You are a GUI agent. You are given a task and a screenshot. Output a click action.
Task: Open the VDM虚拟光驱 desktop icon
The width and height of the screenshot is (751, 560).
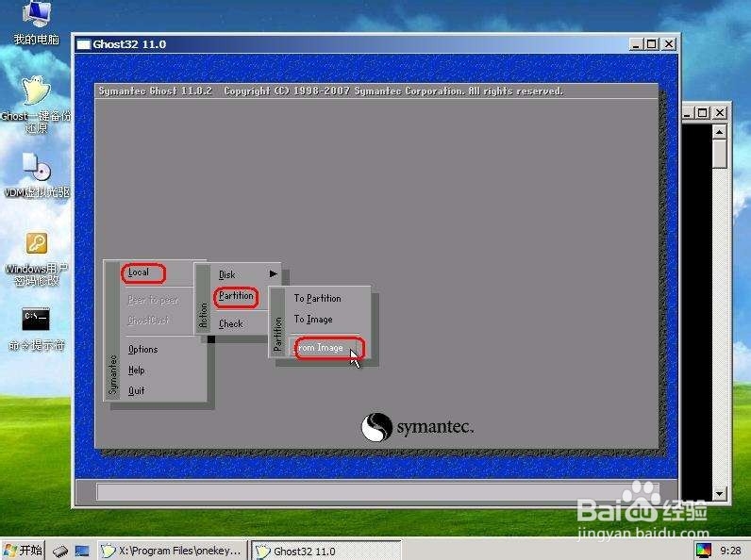[37, 175]
